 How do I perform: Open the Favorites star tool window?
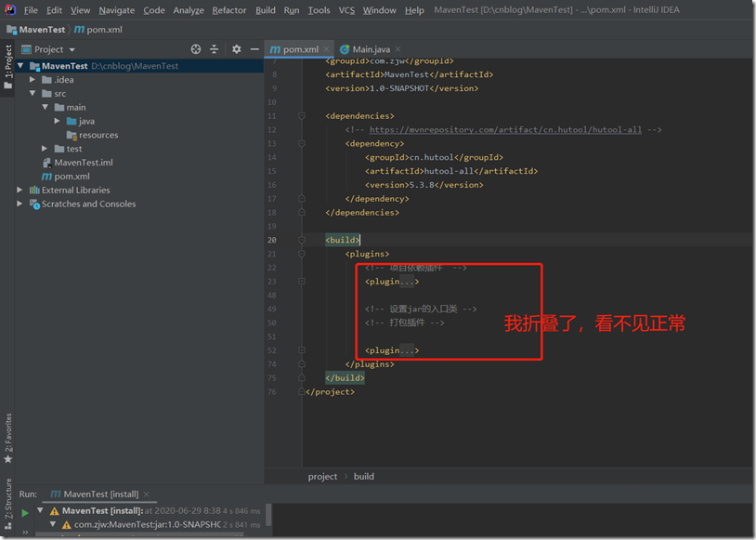pyautogui.click(x=8, y=439)
